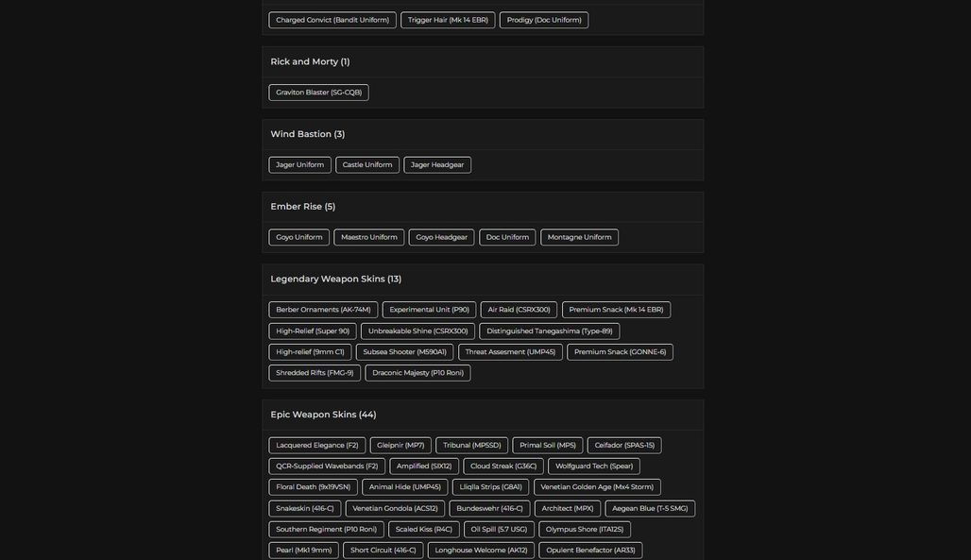Image resolution: width=971 pixels, height=560 pixels.
Task: Click the High-relief (9mm C1) tag
Action: [310, 352]
